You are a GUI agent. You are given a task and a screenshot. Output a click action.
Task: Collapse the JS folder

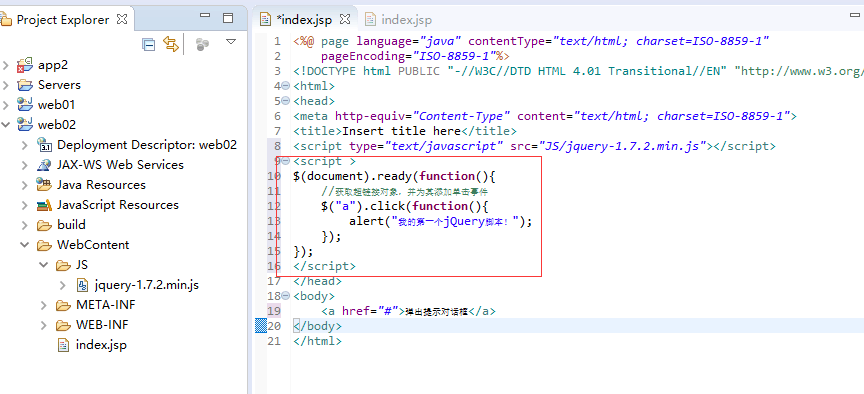(44, 265)
